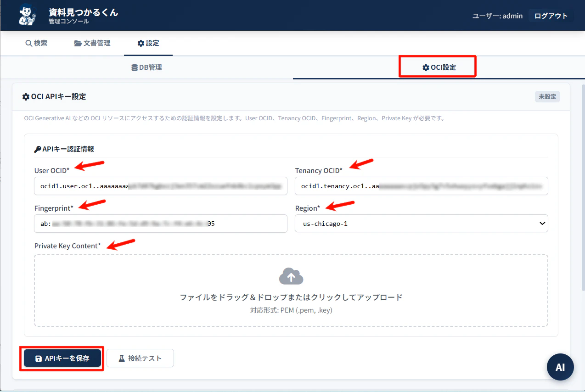The image size is (585, 392).
Task: Click the 管理コンソール subtitle text
Action: pyautogui.click(x=69, y=22)
